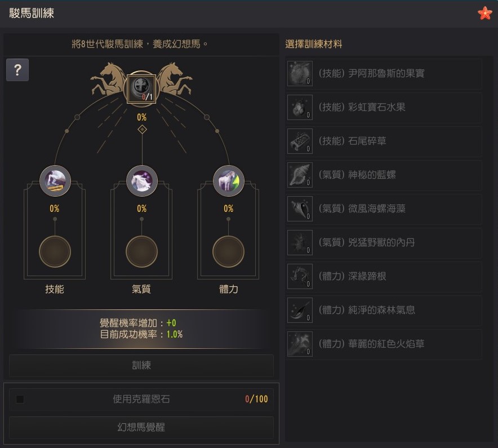Select 微風海螺海藻 material icon

point(300,209)
